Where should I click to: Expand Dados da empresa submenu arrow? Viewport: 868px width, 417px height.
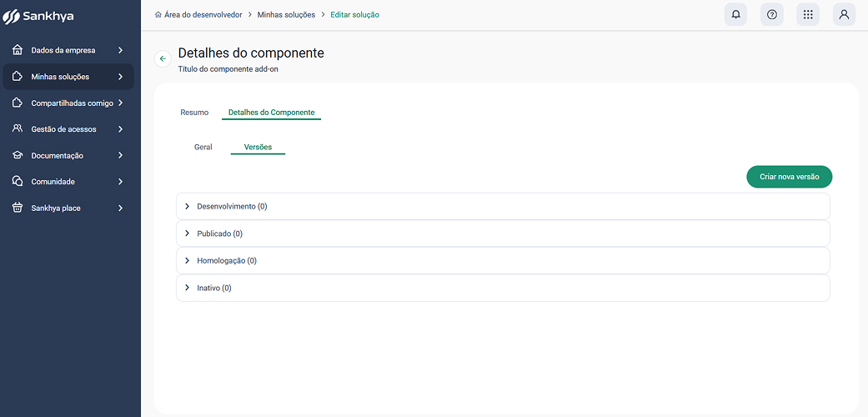(121, 50)
